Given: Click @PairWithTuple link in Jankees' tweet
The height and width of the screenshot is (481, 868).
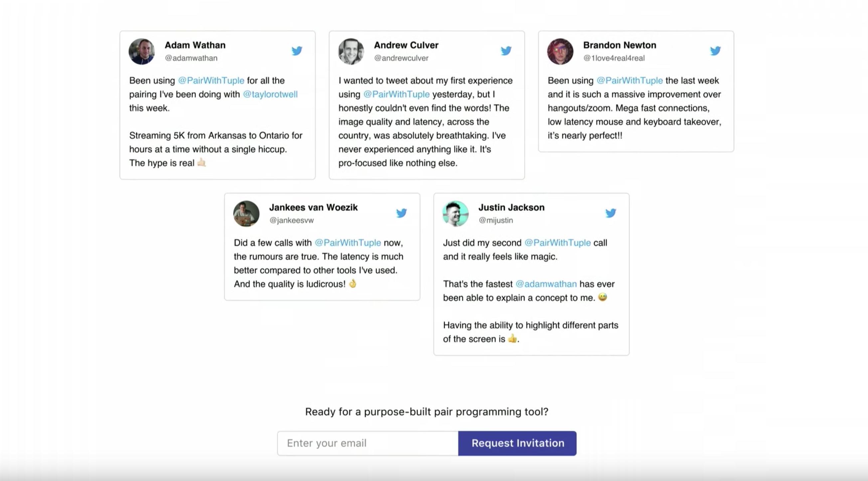Looking at the screenshot, I should [348, 243].
